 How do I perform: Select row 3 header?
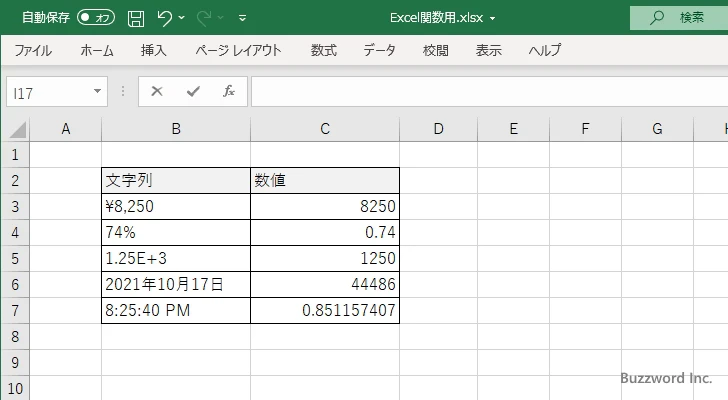[x=15, y=206]
